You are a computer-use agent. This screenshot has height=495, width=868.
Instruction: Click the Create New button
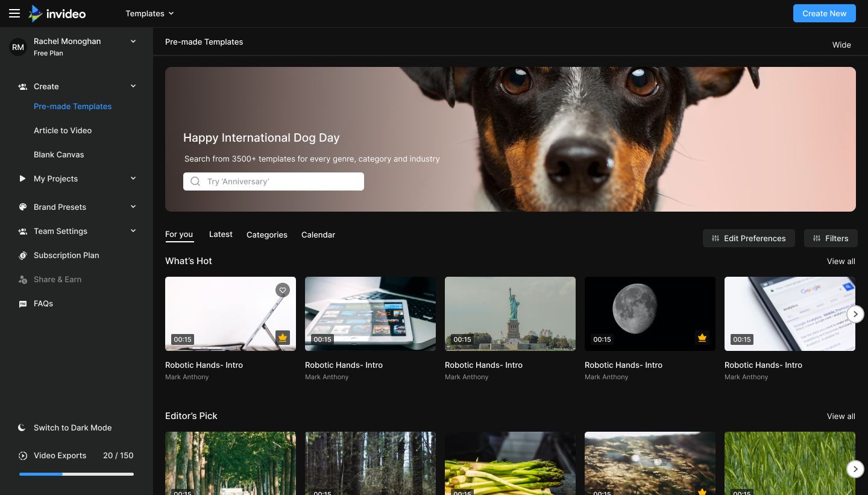pyautogui.click(x=824, y=13)
